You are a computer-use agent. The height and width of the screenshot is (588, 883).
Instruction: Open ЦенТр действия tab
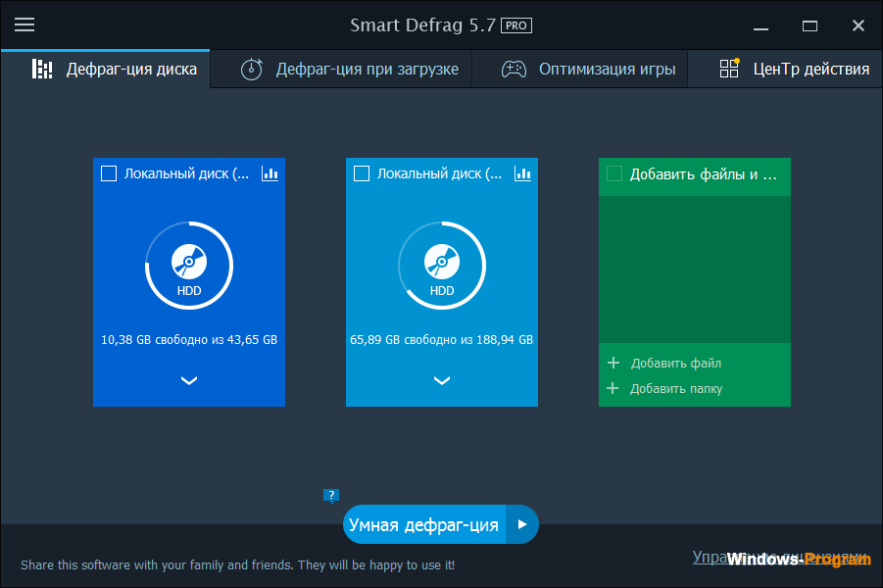coord(785,70)
